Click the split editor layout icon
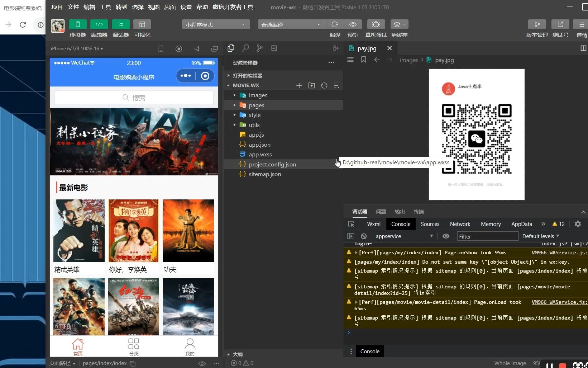 583,48
